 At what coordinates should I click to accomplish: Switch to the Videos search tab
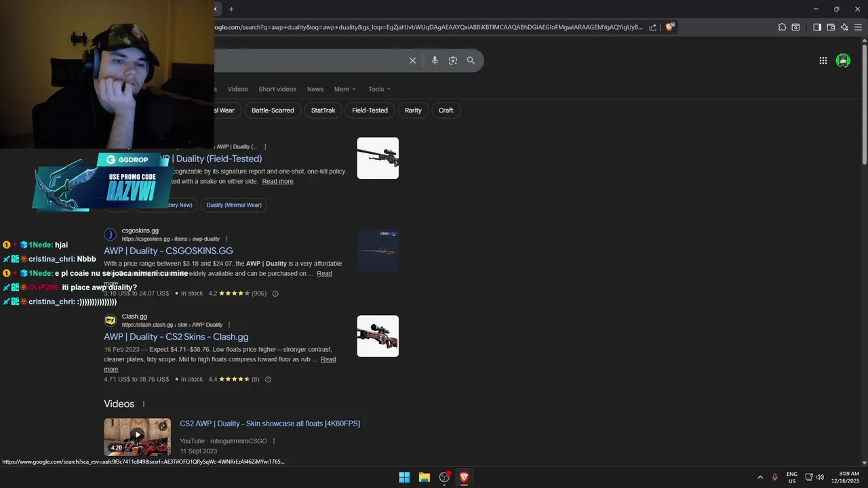click(237, 89)
